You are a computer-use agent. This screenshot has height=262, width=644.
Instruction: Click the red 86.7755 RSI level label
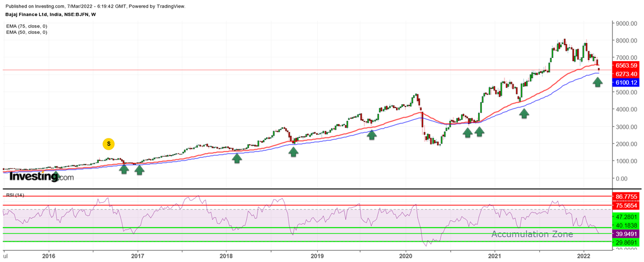pyautogui.click(x=626, y=197)
